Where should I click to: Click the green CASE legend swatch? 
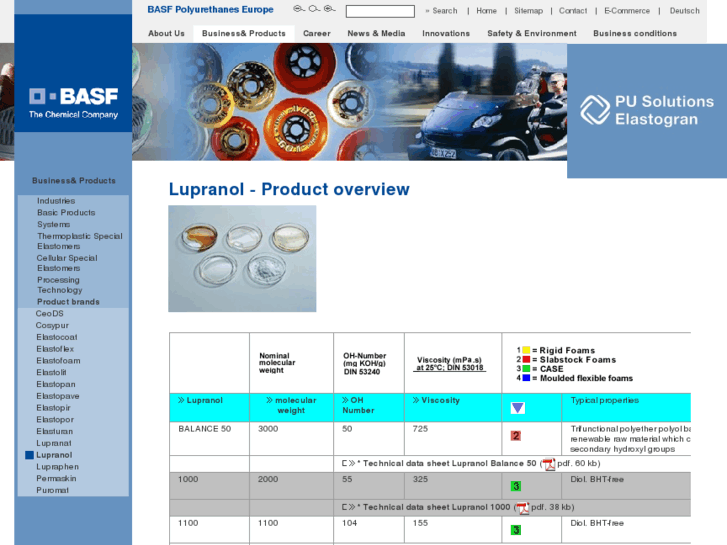click(526, 369)
